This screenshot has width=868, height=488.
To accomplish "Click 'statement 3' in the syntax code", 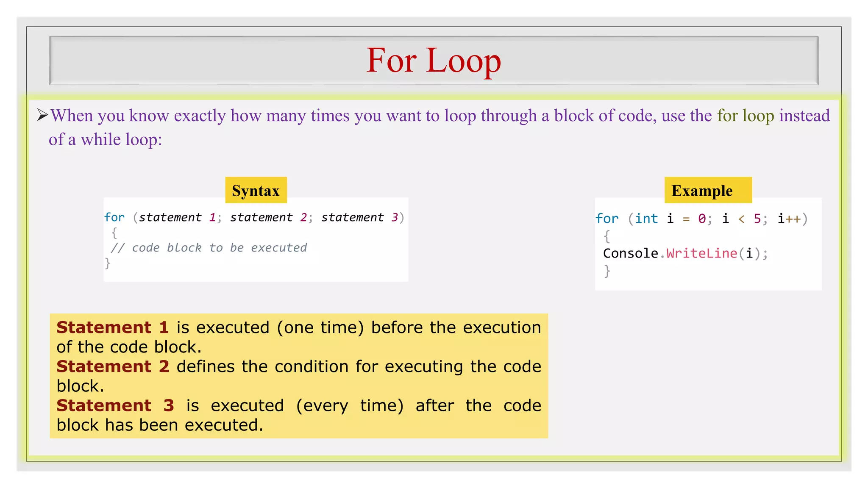I will [359, 217].
